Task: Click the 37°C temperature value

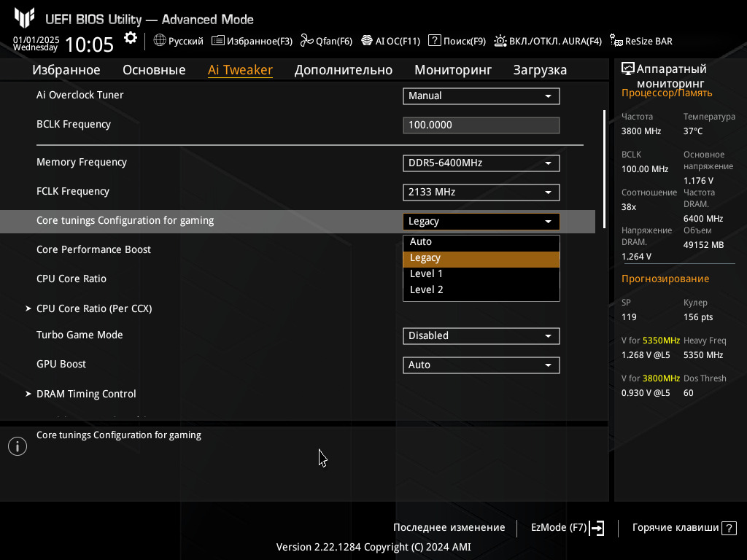Action: [693, 131]
